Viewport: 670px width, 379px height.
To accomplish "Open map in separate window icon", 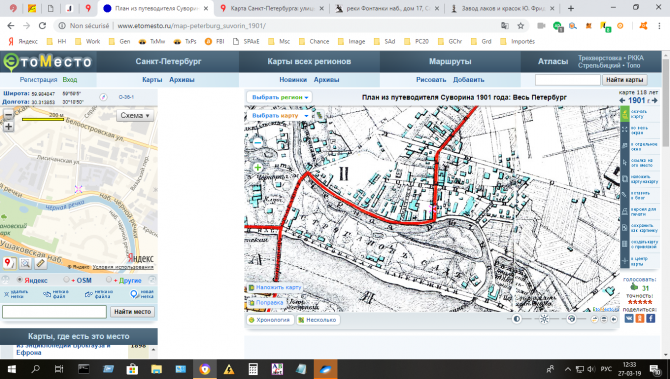I will coord(625,146).
